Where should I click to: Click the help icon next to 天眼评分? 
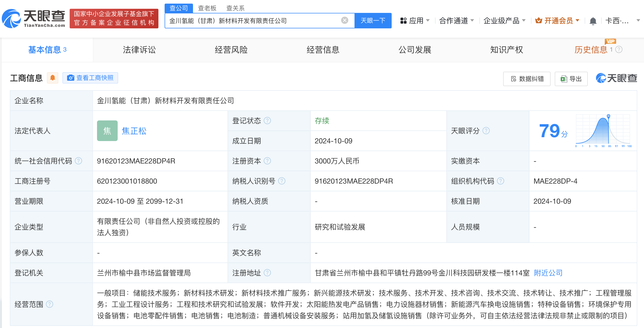[x=486, y=131]
